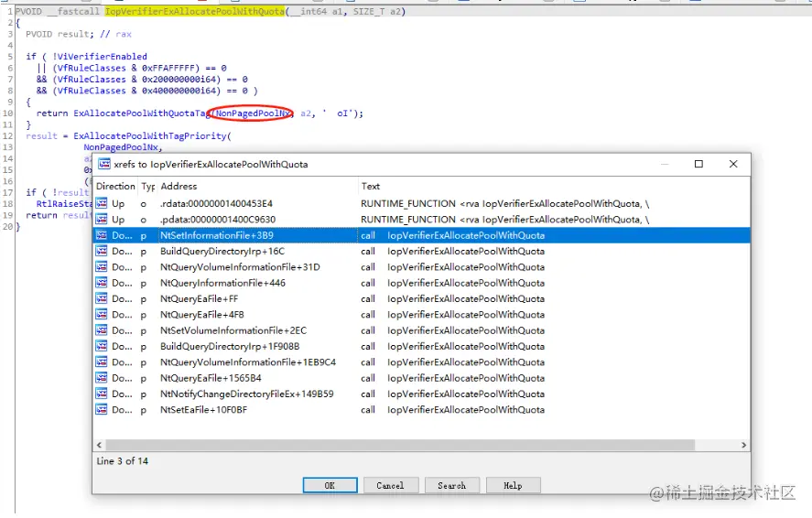Click NonPagedPoolNx on code line 13

click(121, 147)
